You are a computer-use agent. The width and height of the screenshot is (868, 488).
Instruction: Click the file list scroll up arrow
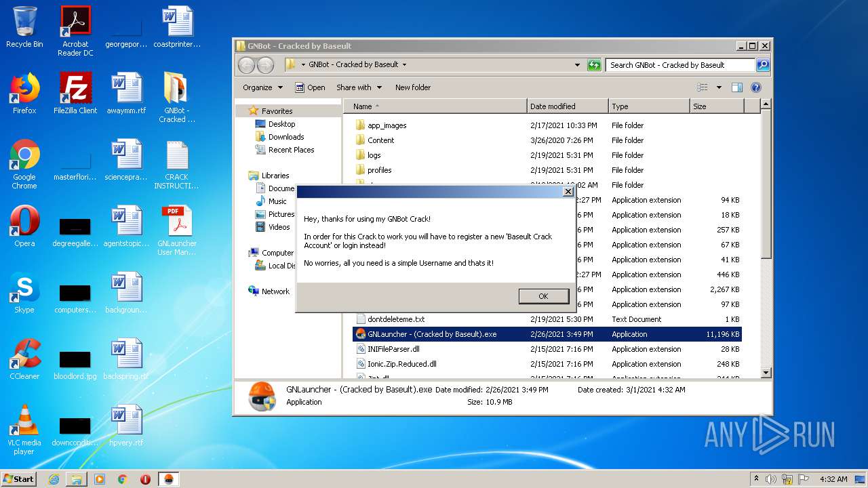[766, 104]
